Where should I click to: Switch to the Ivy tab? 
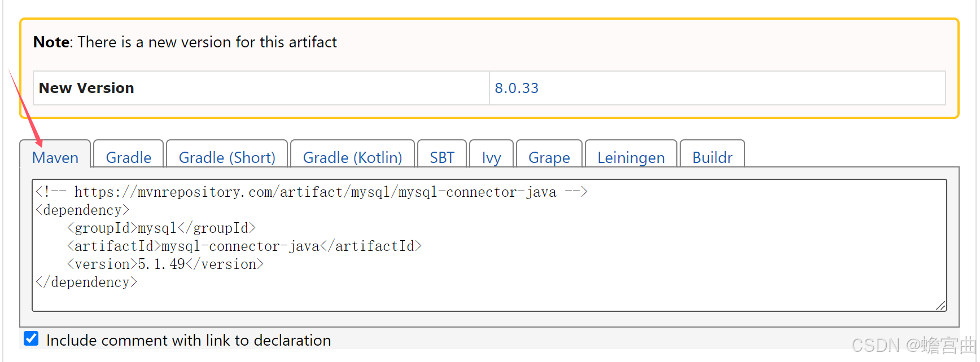point(491,154)
